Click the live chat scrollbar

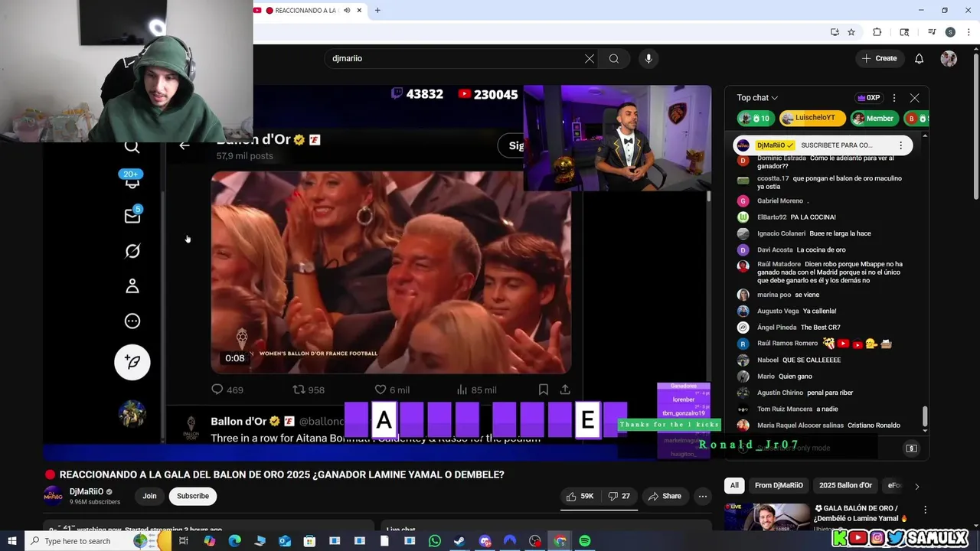(925, 417)
